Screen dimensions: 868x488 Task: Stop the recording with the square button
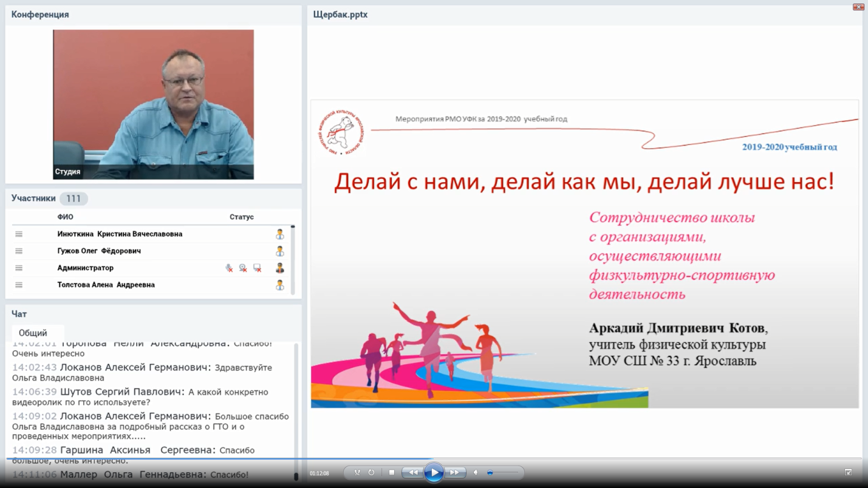point(392,472)
